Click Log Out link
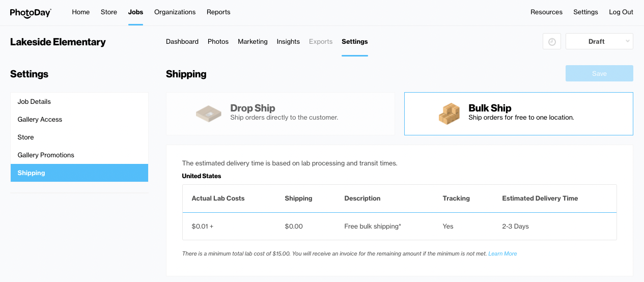Screen dimensions: 644x282 tap(621, 12)
